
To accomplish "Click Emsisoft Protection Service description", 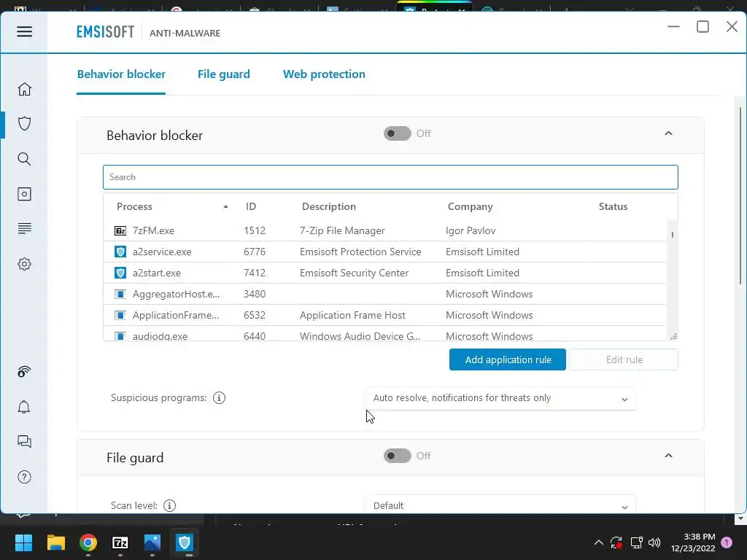I will [360, 252].
